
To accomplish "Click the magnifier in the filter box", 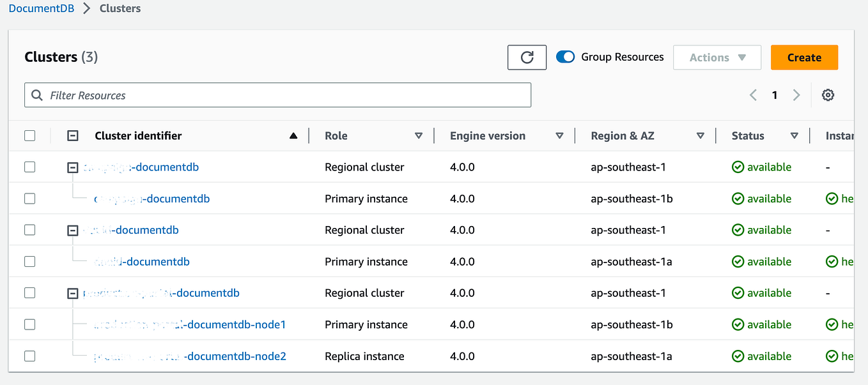I will [38, 94].
